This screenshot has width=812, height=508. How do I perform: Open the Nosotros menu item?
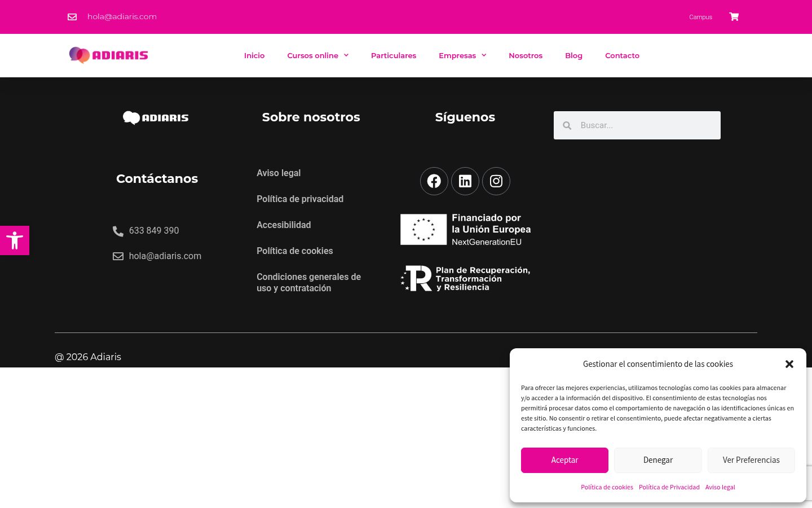[526, 55]
